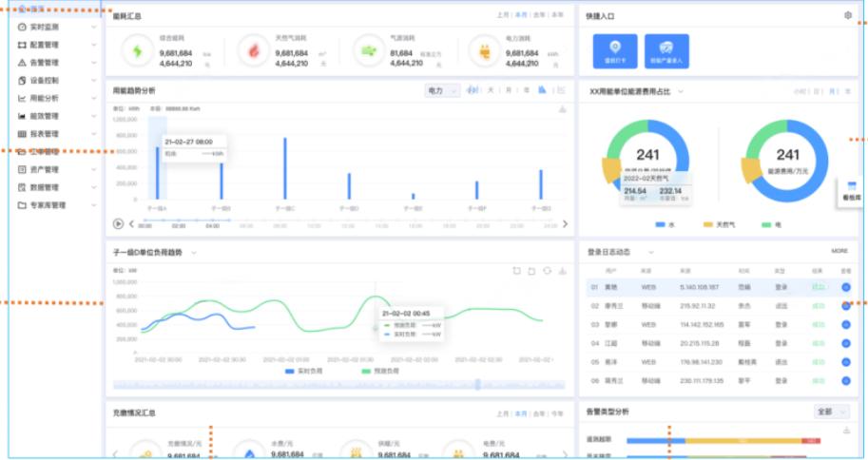The height and width of the screenshot is (460, 868).
Task: Click load trend chart zoom slider handle
Action: [478, 385]
